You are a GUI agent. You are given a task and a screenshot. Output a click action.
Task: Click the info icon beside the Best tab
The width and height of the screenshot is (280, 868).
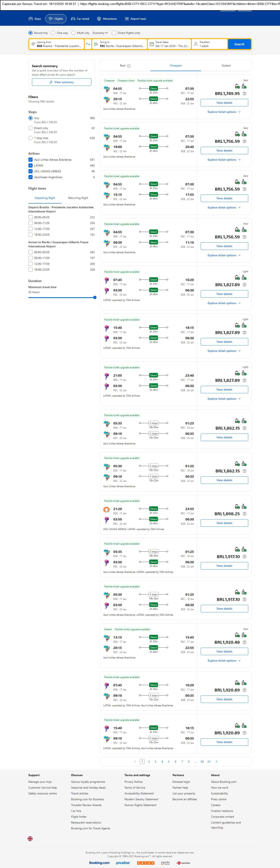pyautogui.click(x=128, y=66)
